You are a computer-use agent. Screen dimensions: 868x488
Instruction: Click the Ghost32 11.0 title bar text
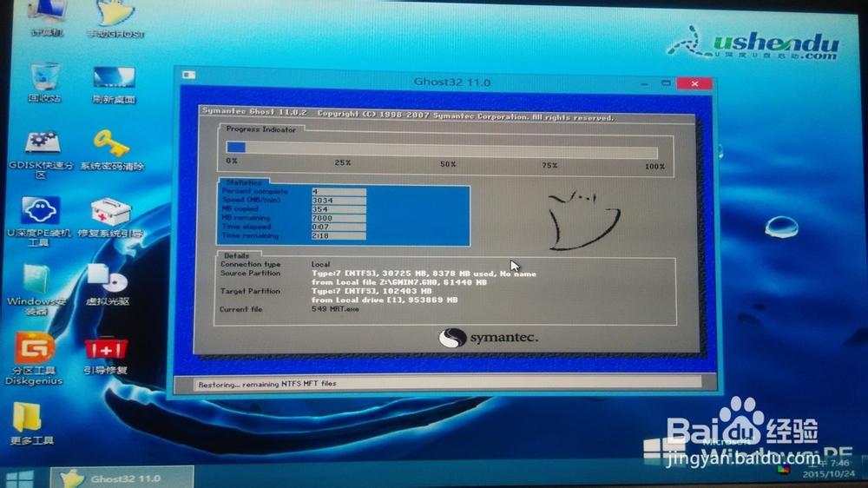(x=451, y=82)
